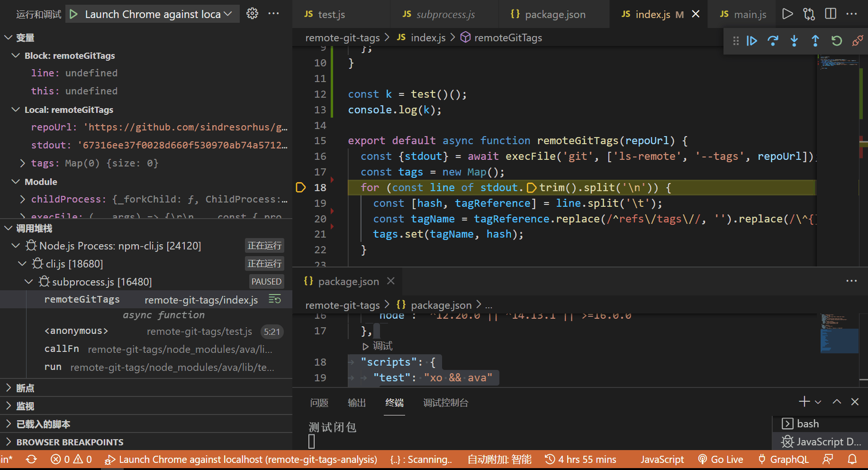Create a new terminal with plus icon
The image size is (868, 470).
[805, 402]
